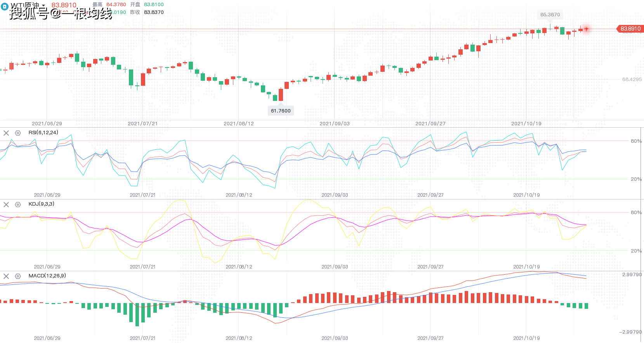This screenshot has width=644, height=343.
Task: Open settings gear for RSI indicator
Action: click(x=18, y=133)
